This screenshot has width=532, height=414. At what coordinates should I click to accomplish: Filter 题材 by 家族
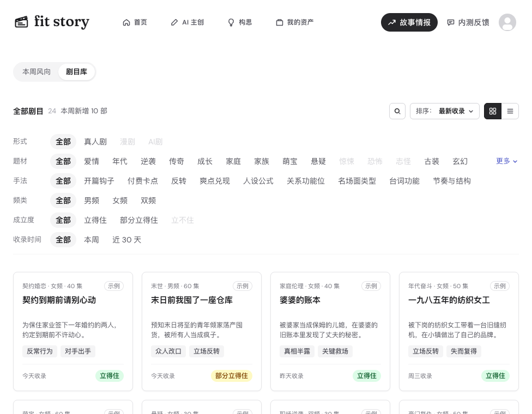(262, 161)
